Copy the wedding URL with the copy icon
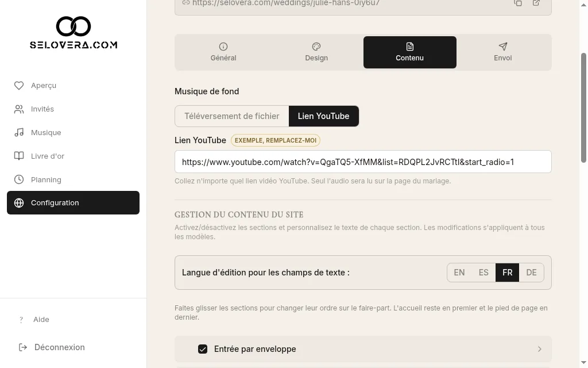 (x=518, y=3)
